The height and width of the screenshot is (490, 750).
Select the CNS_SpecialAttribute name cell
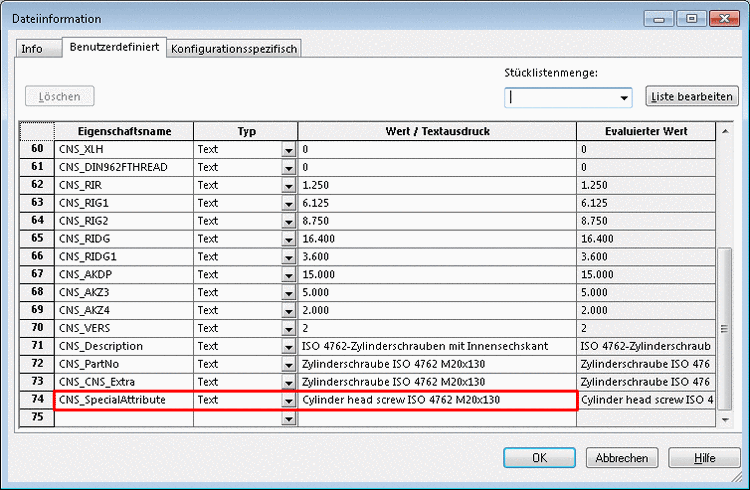click(124, 400)
